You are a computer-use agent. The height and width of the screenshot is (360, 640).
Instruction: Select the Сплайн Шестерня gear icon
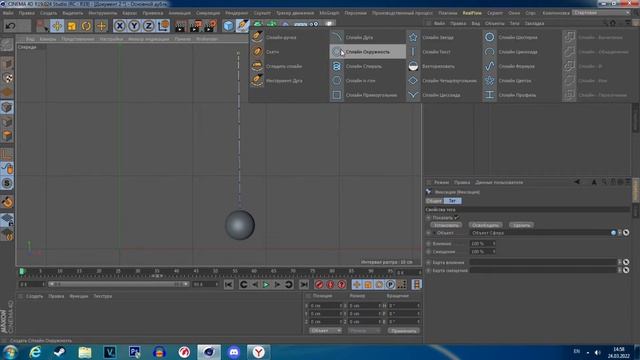(489, 37)
